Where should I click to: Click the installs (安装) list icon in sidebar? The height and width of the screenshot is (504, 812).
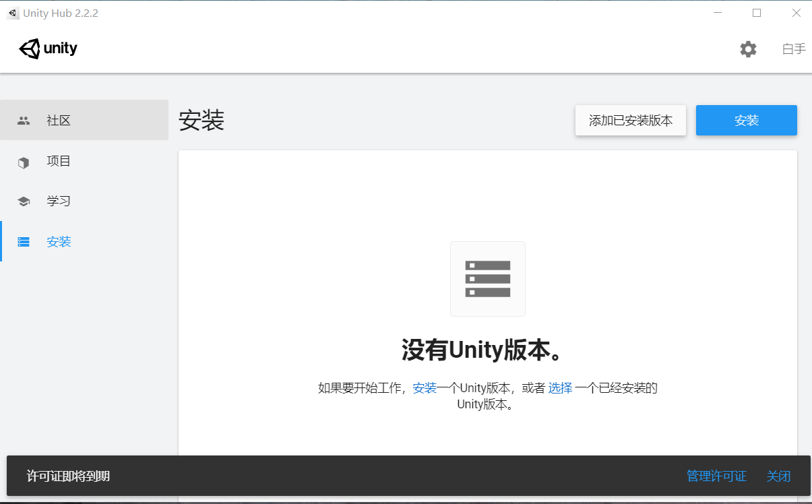tap(24, 242)
